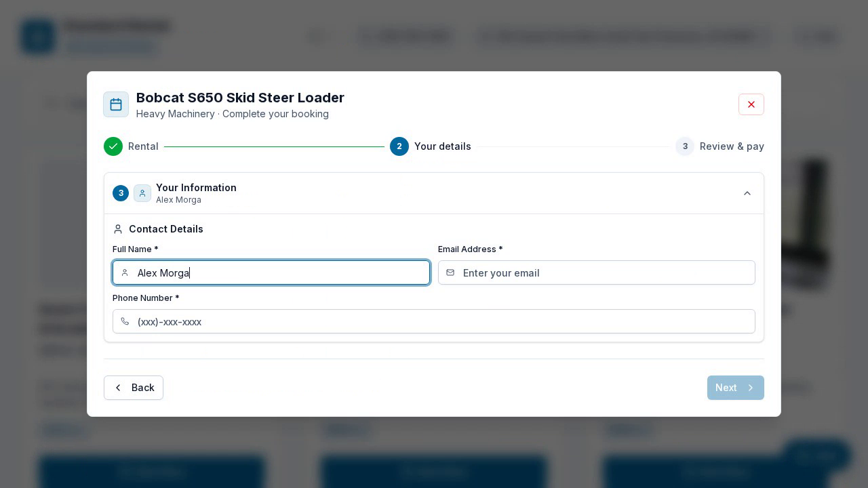Click the Review & pay step label
This screenshot has height=488, width=868.
(732, 146)
